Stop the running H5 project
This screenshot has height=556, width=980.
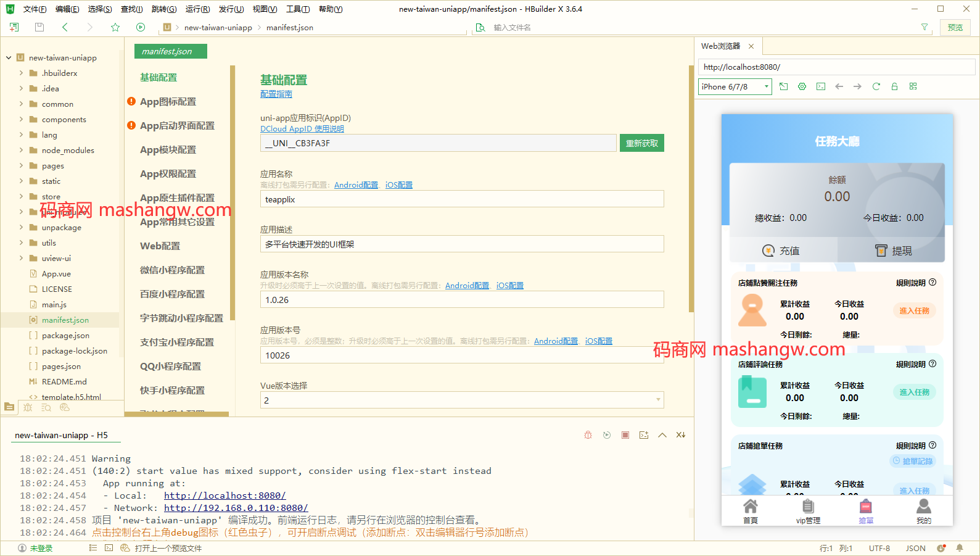[625, 435]
